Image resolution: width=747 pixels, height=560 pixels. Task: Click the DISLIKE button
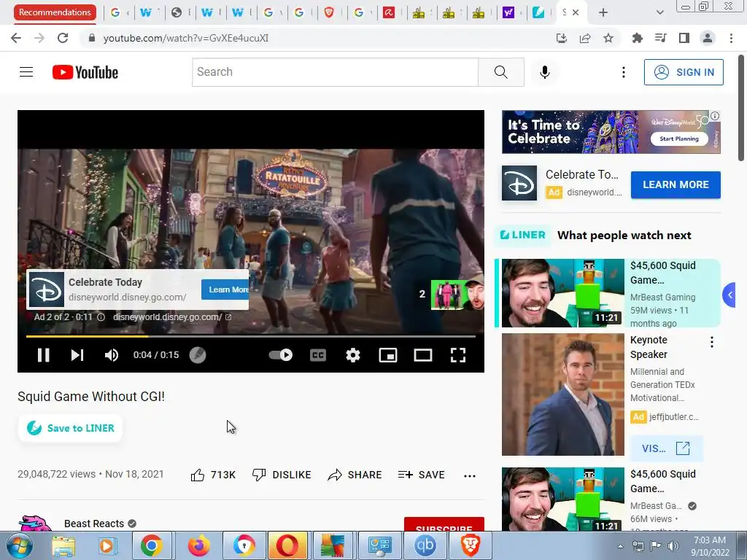tap(282, 475)
